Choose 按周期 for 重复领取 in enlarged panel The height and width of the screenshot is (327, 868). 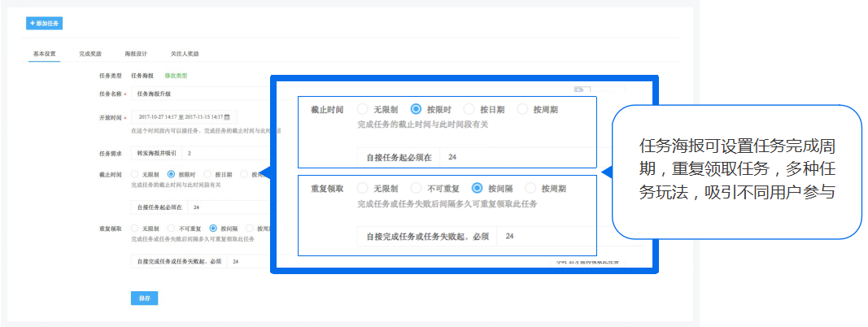[530, 188]
